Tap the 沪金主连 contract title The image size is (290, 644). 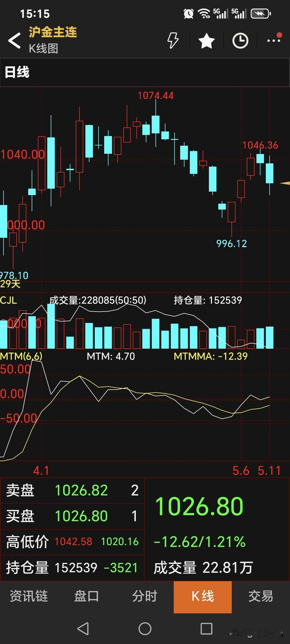click(53, 32)
